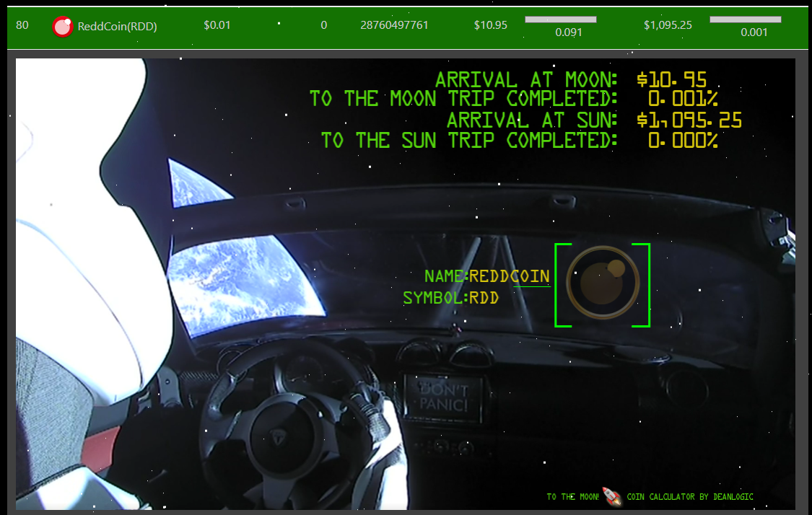
Task: Click the 0.000% sun trip value
Action: tap(683, 140)
